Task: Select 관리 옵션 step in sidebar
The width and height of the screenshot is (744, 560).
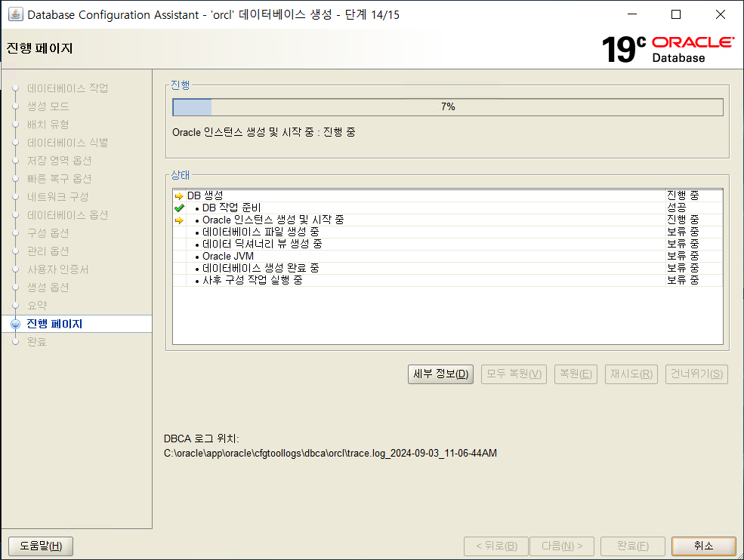Action: [x=48, y=251]
